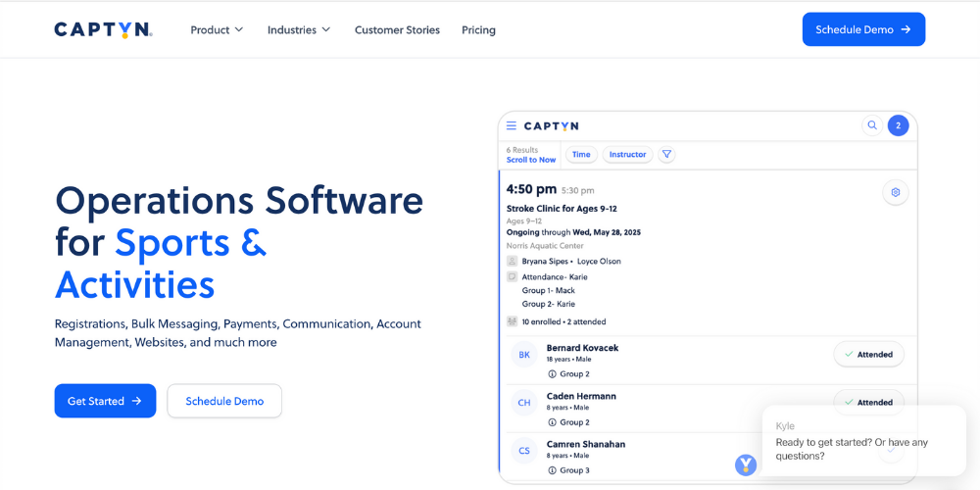Toggle Attended for Bernard Kovacek
The height and width of the screenshot is (490, 980).
pos(868,355)
